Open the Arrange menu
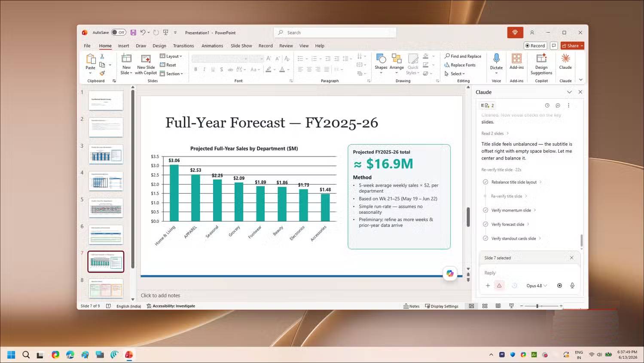The width and height of the screenshot is (644, 363). coord(397,64)
